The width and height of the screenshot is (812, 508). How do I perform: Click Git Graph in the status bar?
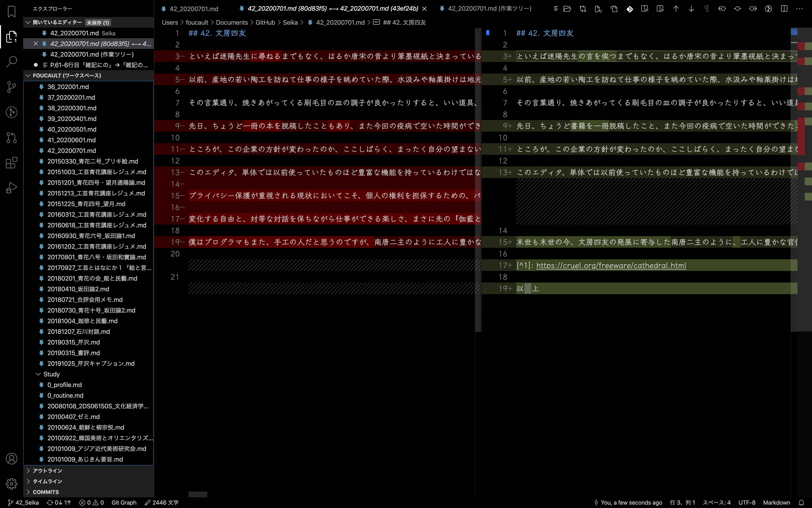click(124, 503)
